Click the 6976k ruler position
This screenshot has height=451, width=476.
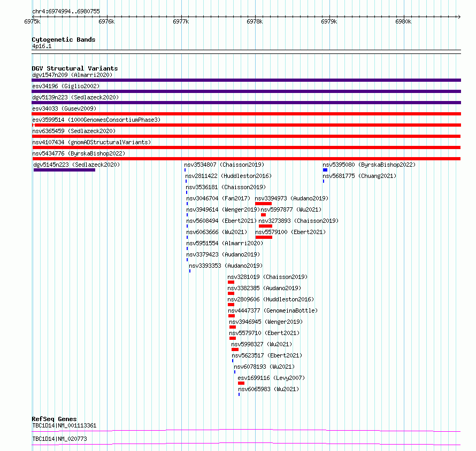[106, 21]
